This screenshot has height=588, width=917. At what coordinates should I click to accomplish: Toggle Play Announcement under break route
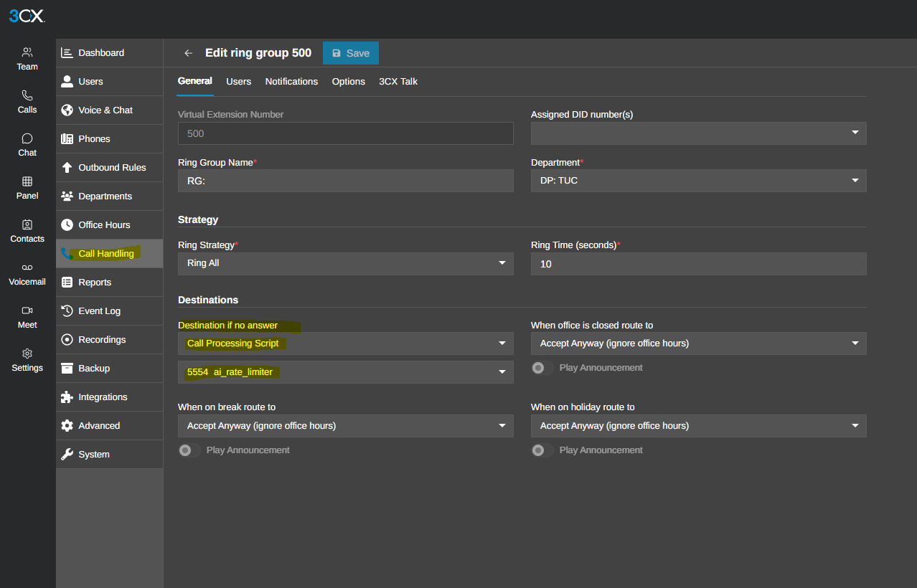(x=189, y=450)
